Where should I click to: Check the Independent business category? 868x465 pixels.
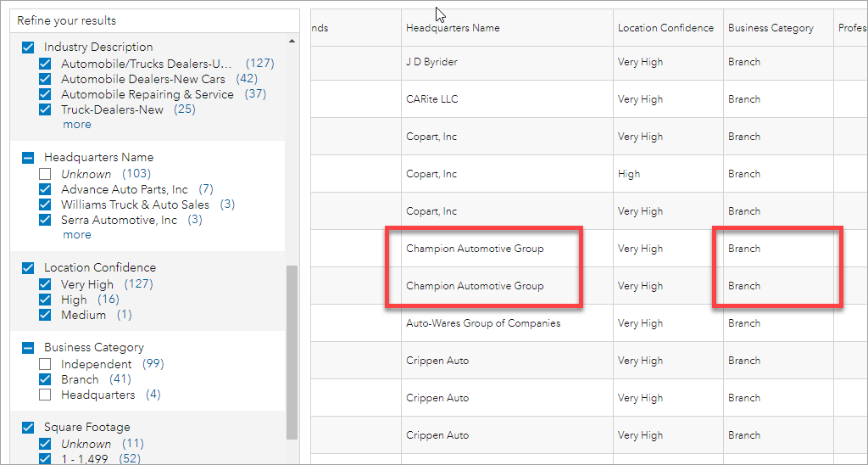(x=46, y=364)
